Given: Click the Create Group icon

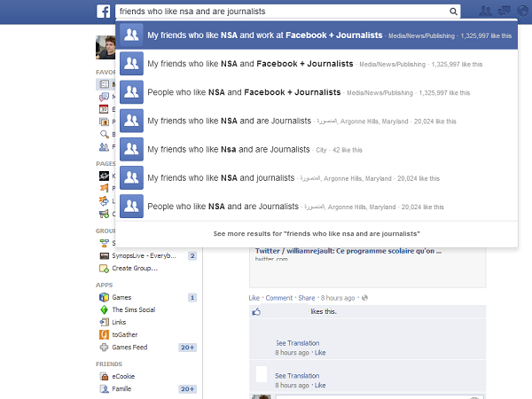Looking at the screenshot, I should (x=104, y=269).
